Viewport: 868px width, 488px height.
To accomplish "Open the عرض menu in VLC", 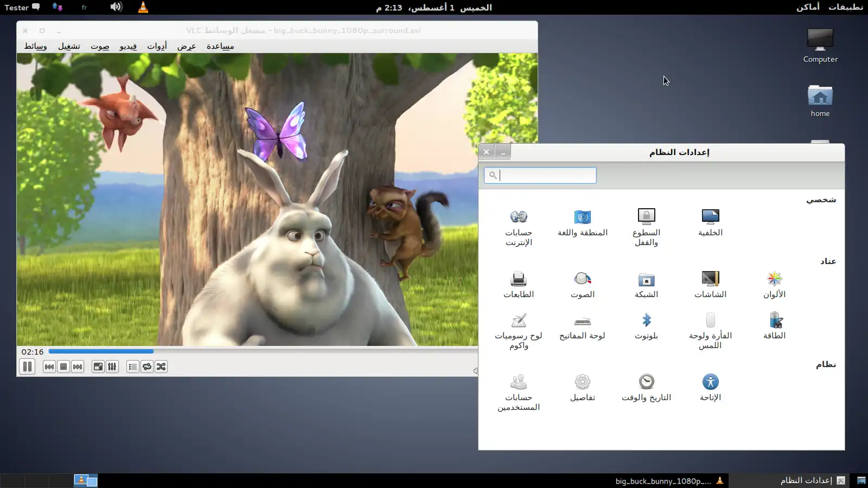I will click(187, 46).
